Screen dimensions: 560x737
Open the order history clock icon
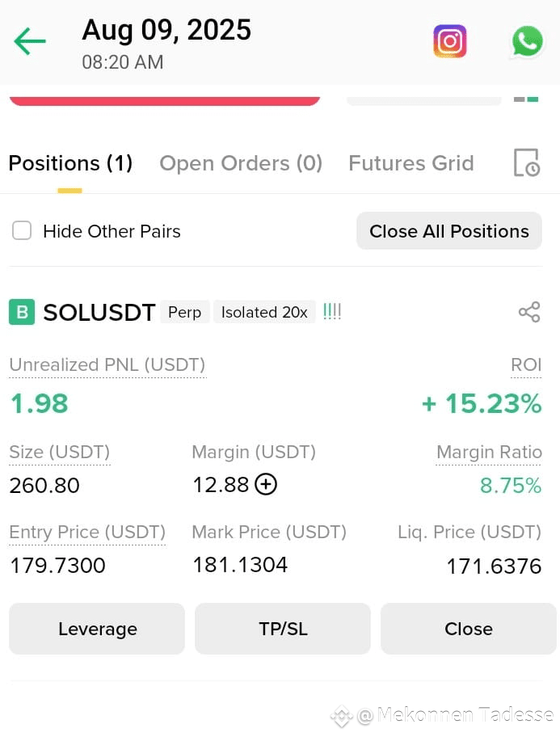click(x=526, y=162)
